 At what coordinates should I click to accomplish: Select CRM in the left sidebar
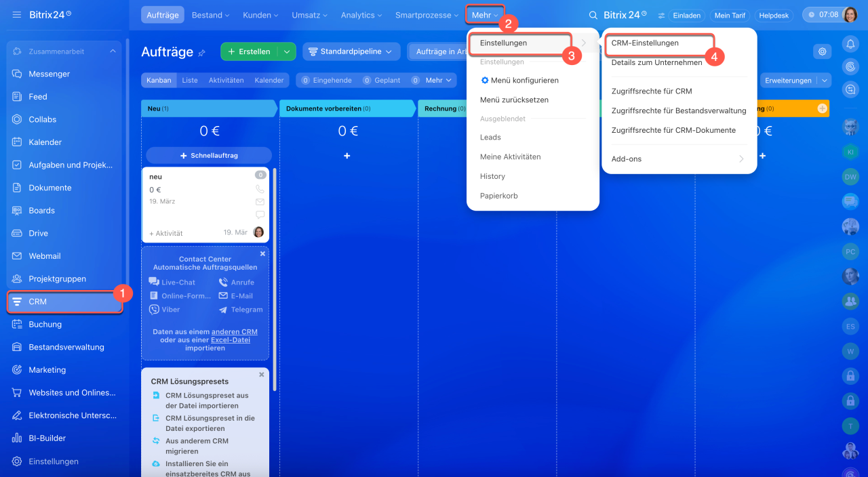pos(64,302)
